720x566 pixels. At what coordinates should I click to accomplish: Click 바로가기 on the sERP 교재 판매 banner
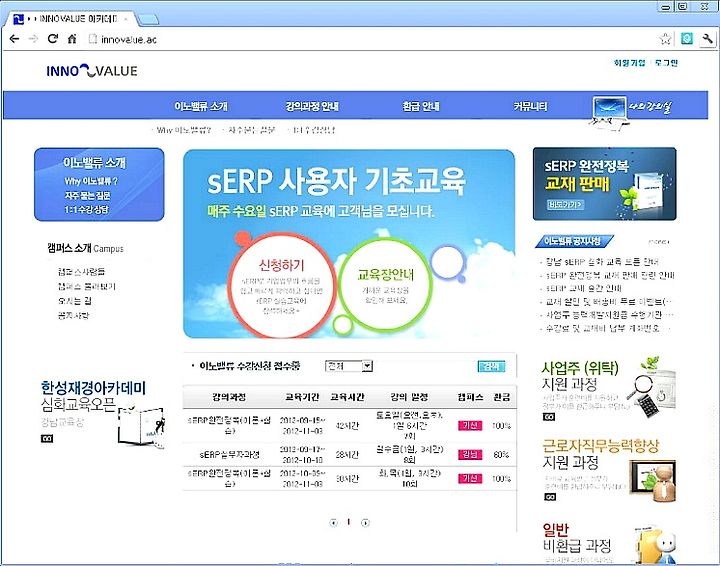click(x=565, y=204)
